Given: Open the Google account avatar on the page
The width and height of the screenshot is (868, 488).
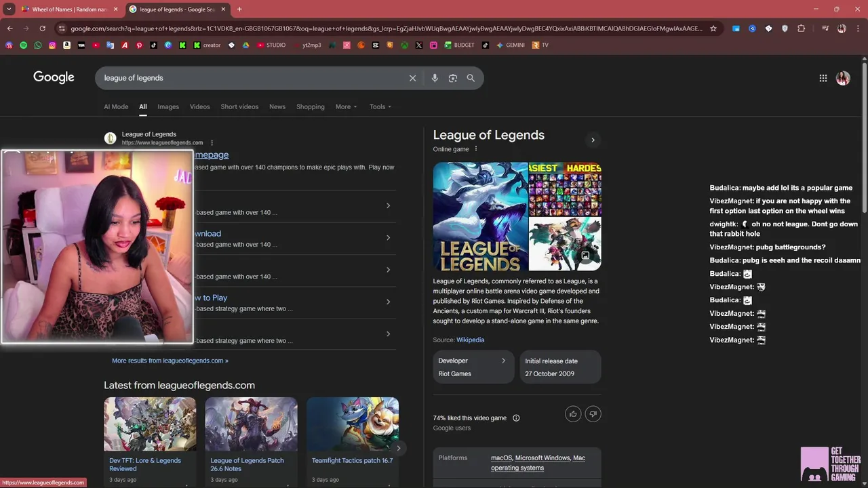Looking at the screenshot, I should tap(843, 78).
